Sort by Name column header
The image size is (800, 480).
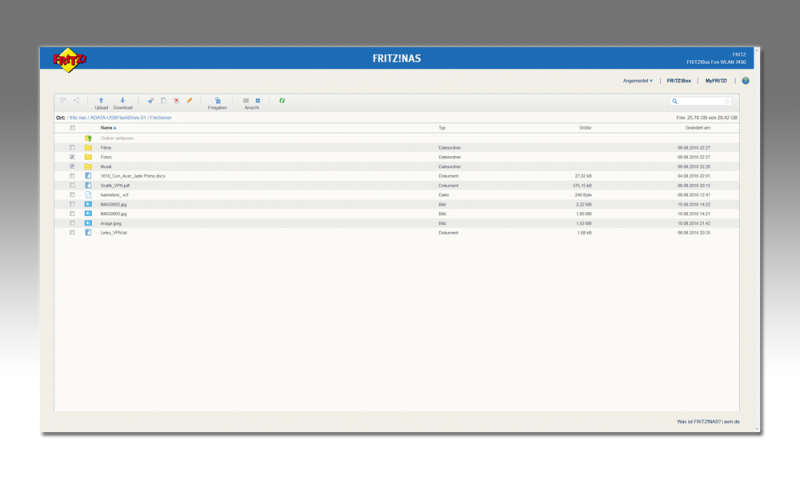click(x=108, y=128)
